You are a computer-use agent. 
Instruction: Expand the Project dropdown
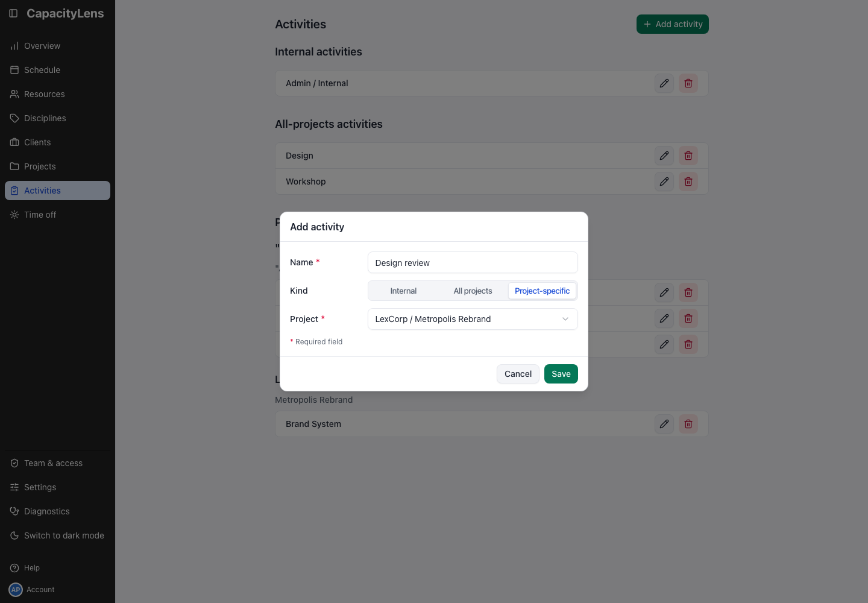pos(473,319)
